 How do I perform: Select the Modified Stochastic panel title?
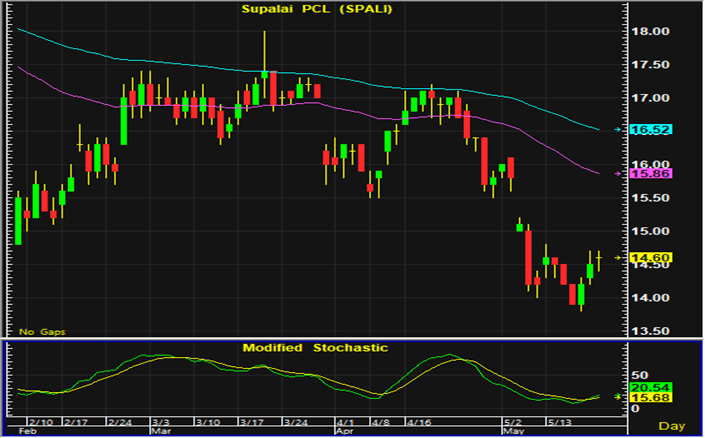[314, 347]
